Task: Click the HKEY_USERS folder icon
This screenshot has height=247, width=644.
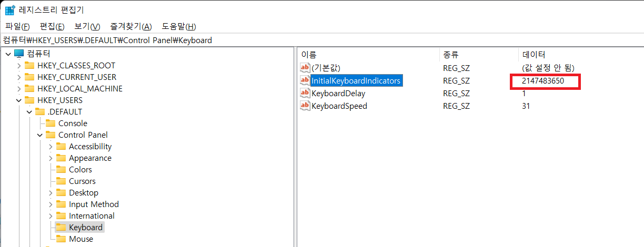Action: 29,100
